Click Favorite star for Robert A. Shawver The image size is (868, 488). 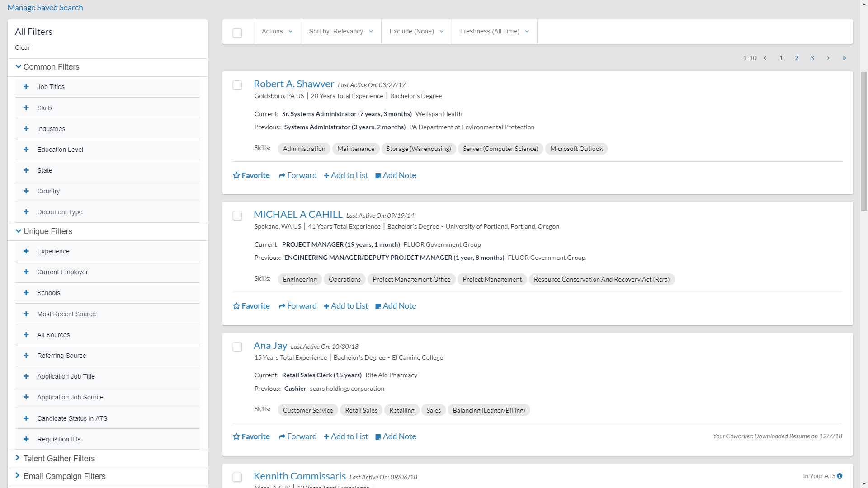(x=236, y=175)
